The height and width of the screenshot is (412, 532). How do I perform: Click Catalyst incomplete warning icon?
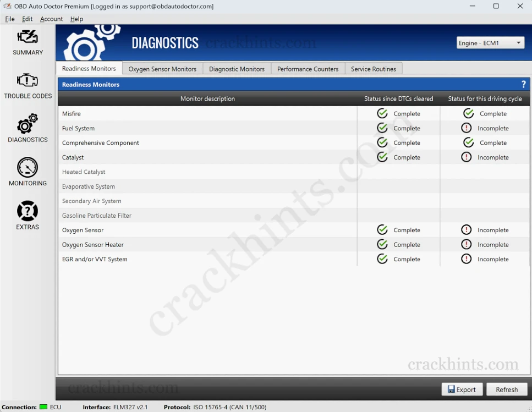point(467,157)
